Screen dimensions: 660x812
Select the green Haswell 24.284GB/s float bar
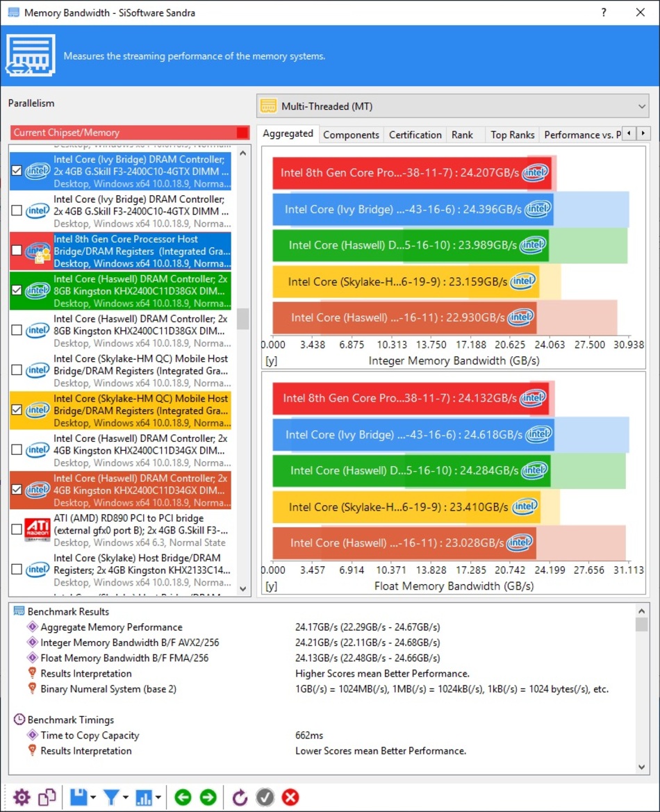click(x=412, y=470)
